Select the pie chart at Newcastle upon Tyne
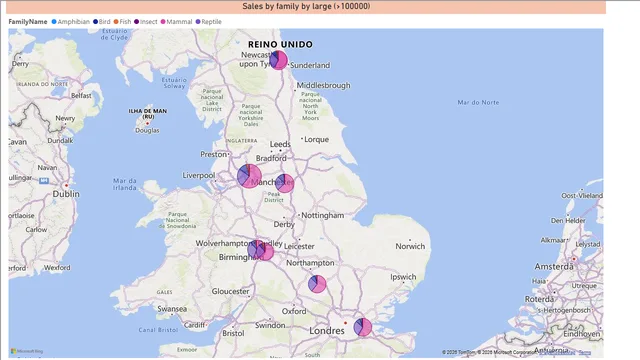640x360 pixels. click(x=278, y=60)
